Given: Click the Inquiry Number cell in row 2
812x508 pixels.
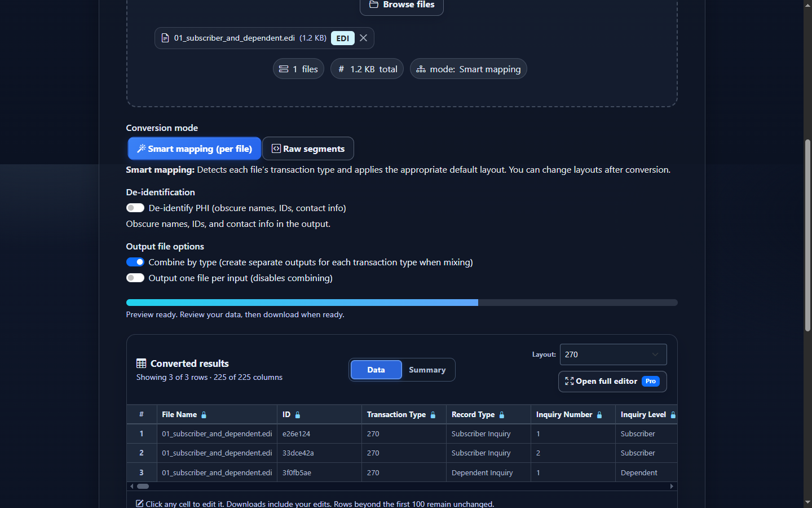Looking at the screenshot, I should pyautogui.click(x=573, y=453).
